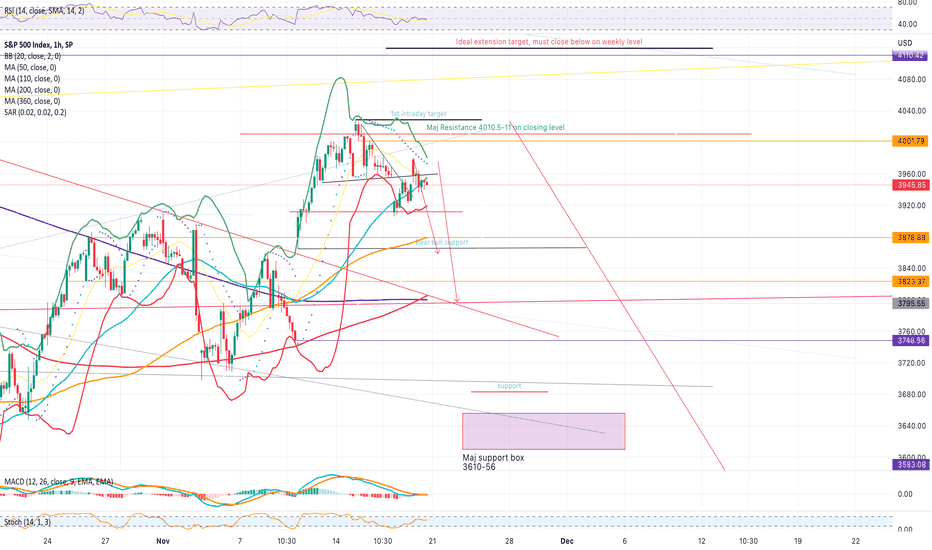Select the 'Bear bull support' annotation
Screen dimensions: 932x550
(x=442, y=242)
